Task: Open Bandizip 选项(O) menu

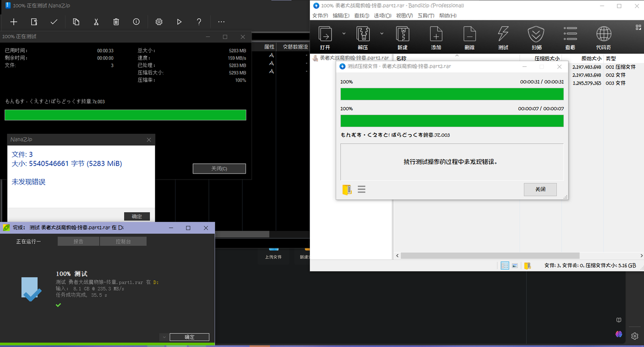Action: coord(382,16)
